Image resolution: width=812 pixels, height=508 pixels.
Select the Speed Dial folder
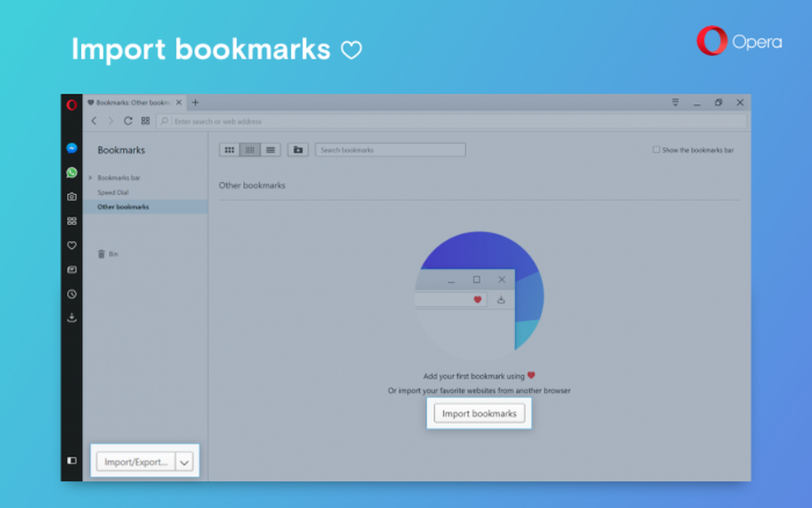pos(113,192)
